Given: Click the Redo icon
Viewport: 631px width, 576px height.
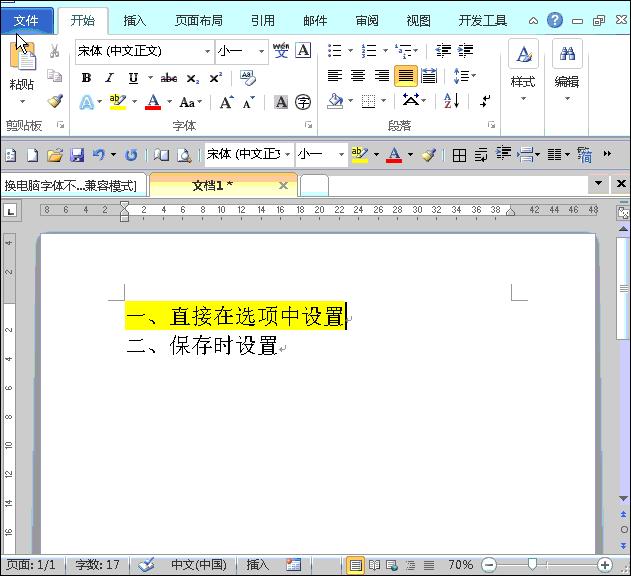Looking at the screenshot, I should [x=131, y=155].
